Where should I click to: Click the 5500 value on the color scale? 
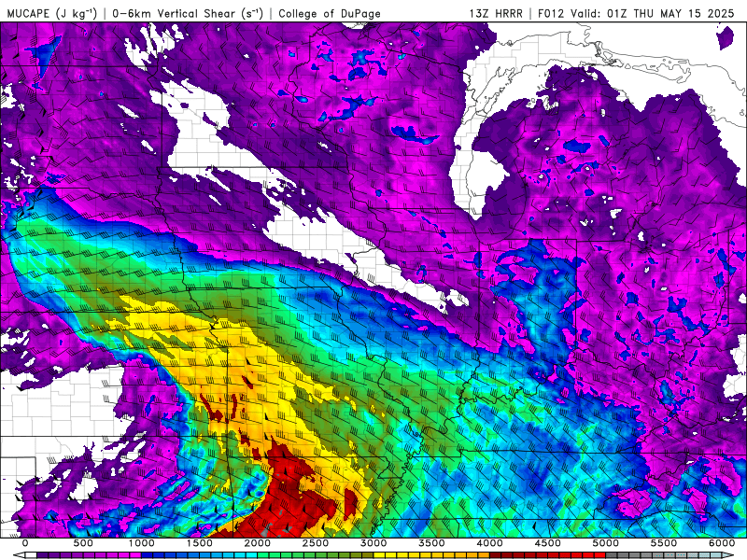coord(664,543)
